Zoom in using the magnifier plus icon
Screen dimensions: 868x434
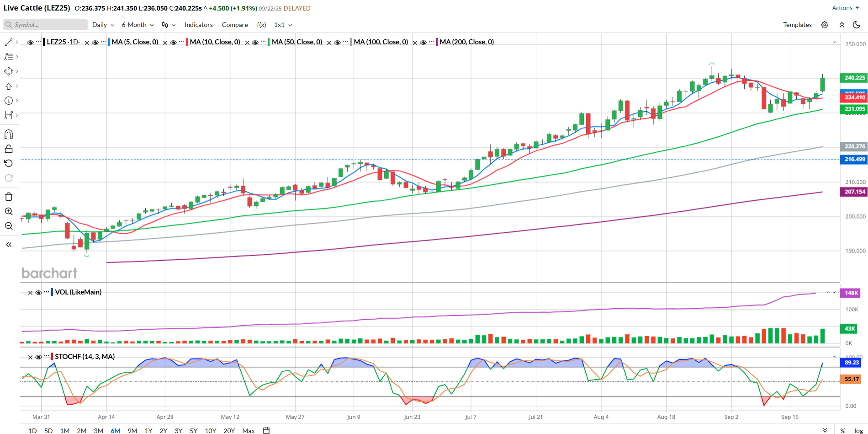point(9,211)
